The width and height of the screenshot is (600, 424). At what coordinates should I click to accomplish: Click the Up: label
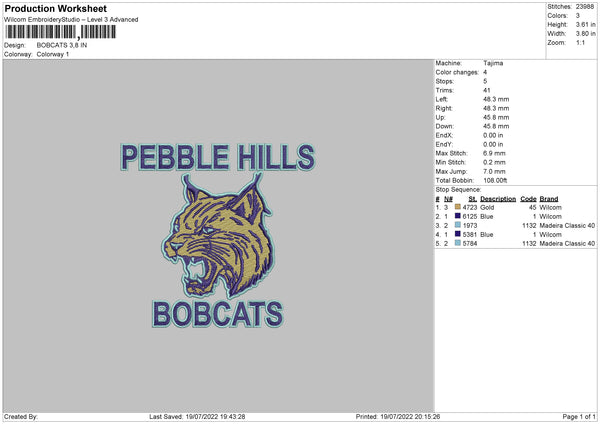(440, 117)
